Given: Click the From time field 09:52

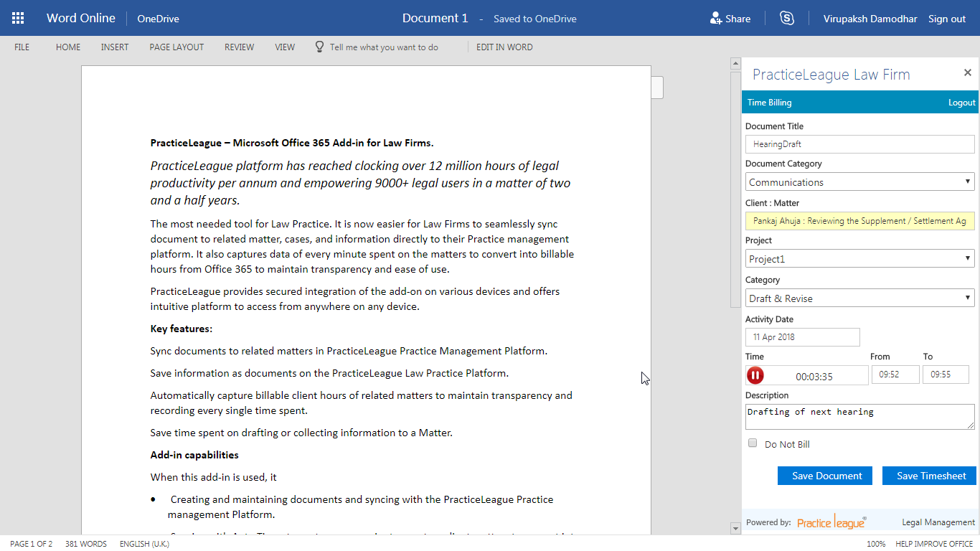Looking at the screenshot, I should [x=895, y=375].
